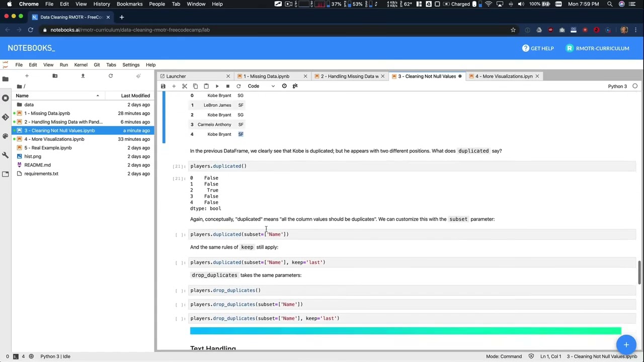Image resolution: width=644 pixels, height=362 pixels.
Task: Upload files with the upload arrow icon
Action: pyautogui.click(x=83, y=76)
